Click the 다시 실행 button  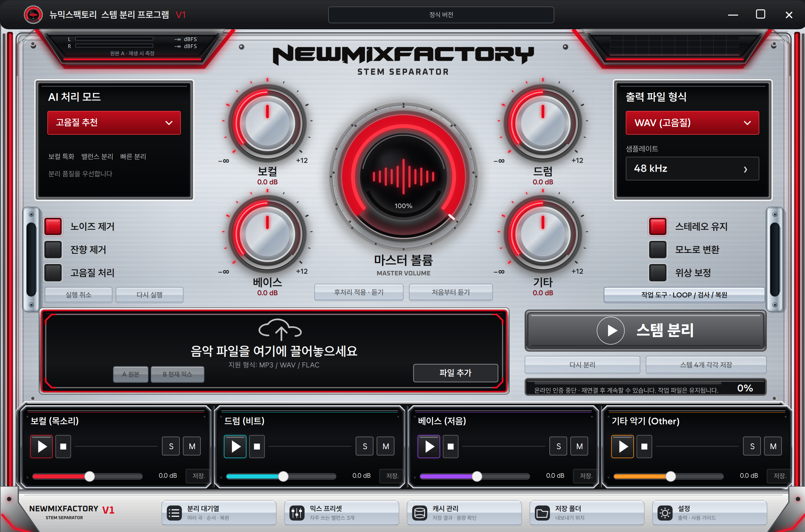click(150, 295)
